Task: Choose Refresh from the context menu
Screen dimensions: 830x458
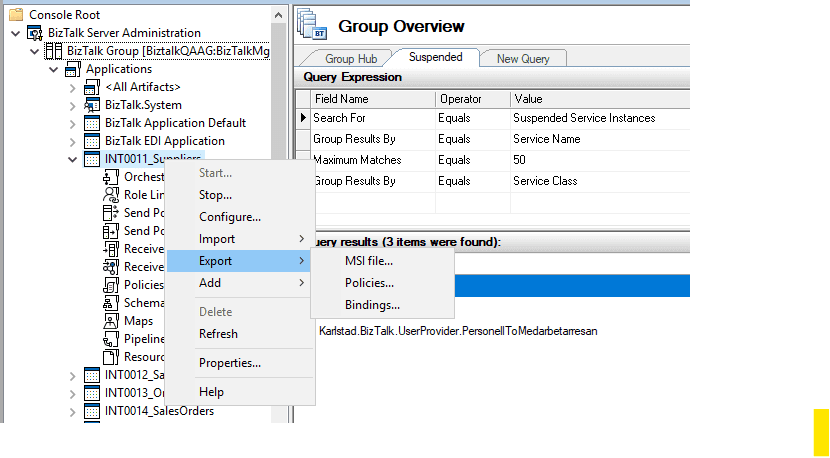Action: click(x=240, y=334)
